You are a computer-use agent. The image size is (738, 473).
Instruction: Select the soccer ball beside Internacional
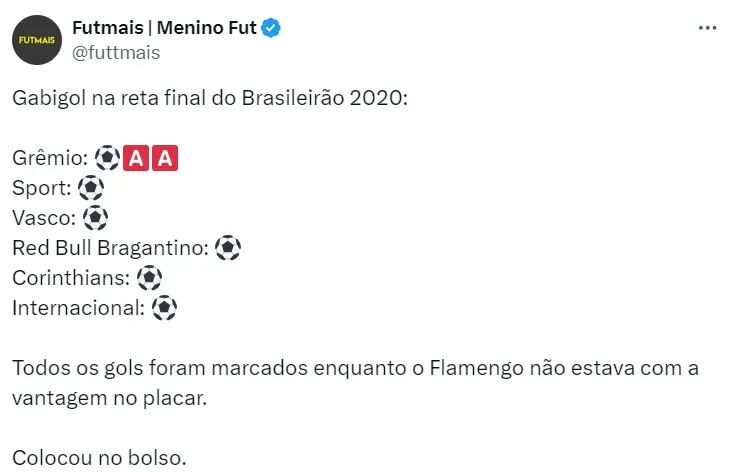point(165,308)
